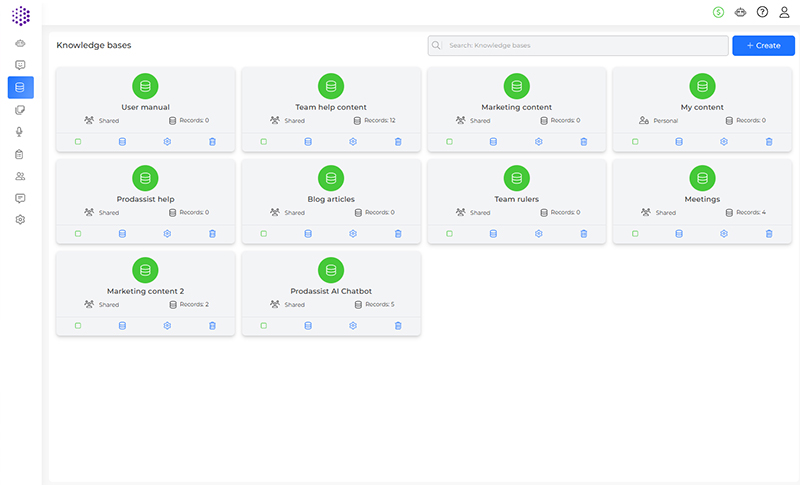The image size is (800, 485).
Task: Open records database icon on Meetings card
Action: [x=679, y=234]
